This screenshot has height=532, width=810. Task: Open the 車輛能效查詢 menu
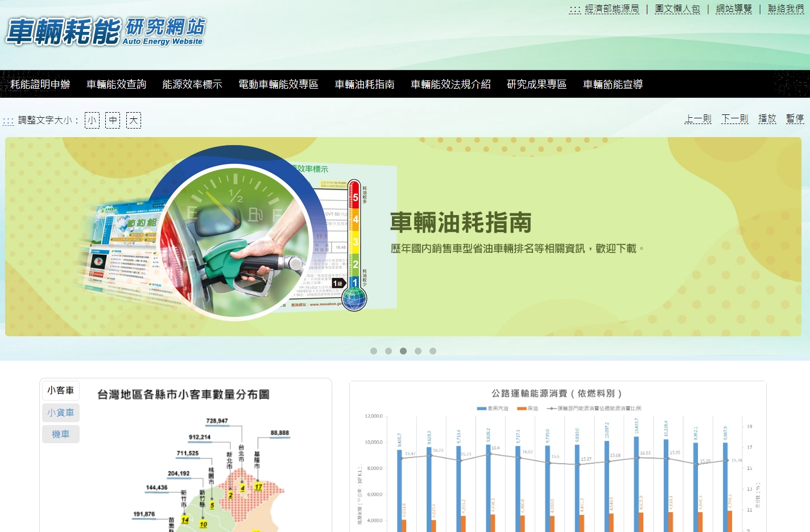point(116,84)
